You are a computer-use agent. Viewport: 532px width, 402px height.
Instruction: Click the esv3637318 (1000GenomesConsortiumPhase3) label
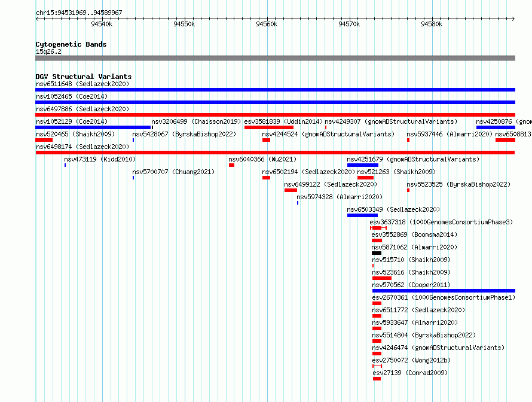(441, 222)
